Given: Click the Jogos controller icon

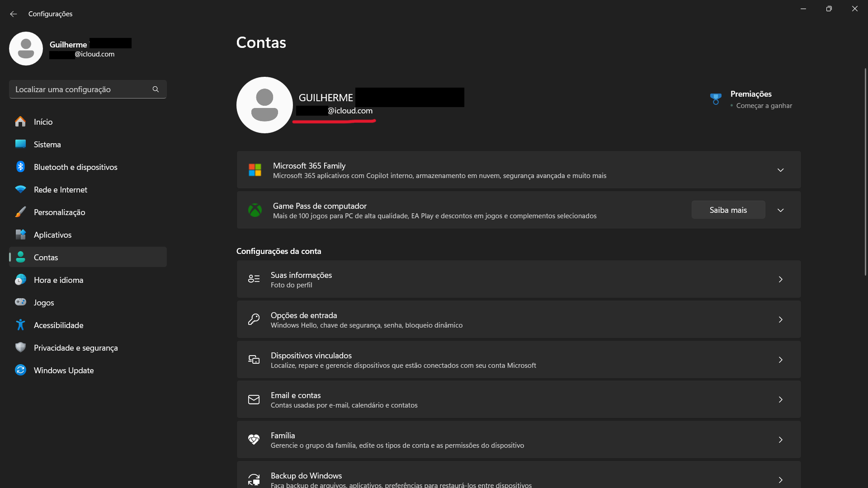Looking at the screenshot, I should [x=20, y=302].
